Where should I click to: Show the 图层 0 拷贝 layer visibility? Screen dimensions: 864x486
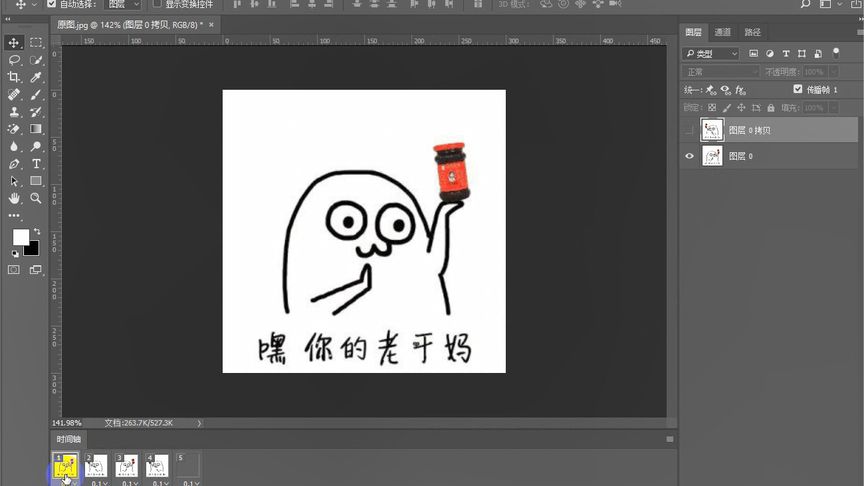click(x=689, y=130)
